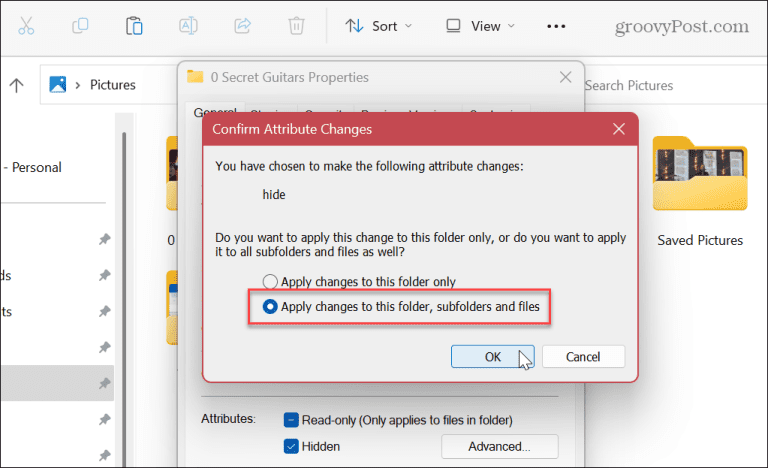This screenshot has height=468, width=768.
Task: Click the Rename icon in toolbar
Action: click(188, 26)
